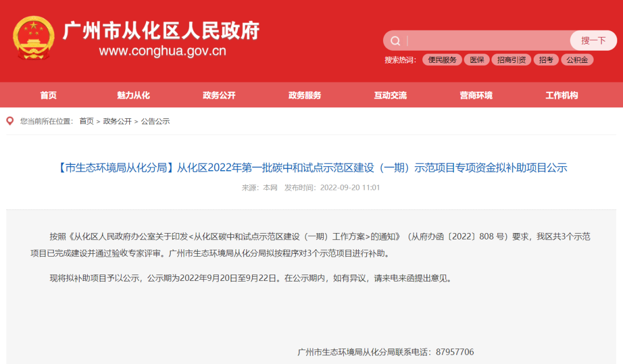This screenshot has height=364, width=623.
Task: Click the site title 广州市从化区人民政府
Action: point(161,31)
